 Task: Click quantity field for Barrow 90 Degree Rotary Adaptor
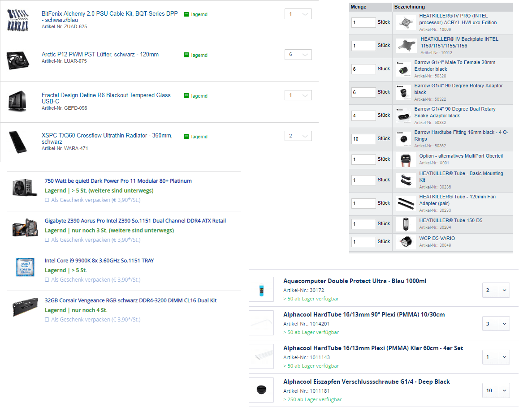(363, 92)
